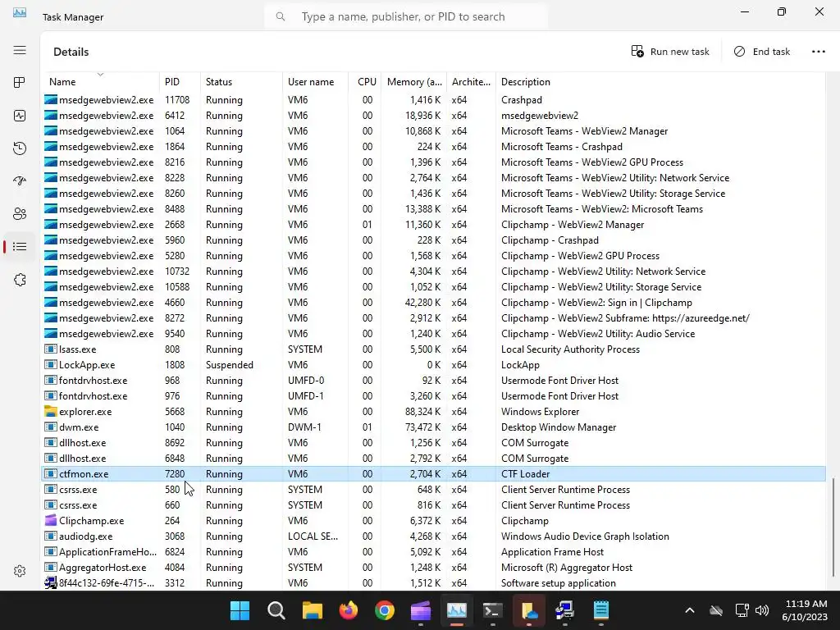Select Microsoft Teams - WebView2 Manager row
840x630 pixels.
pyautogui.click(x=434, y=130)
